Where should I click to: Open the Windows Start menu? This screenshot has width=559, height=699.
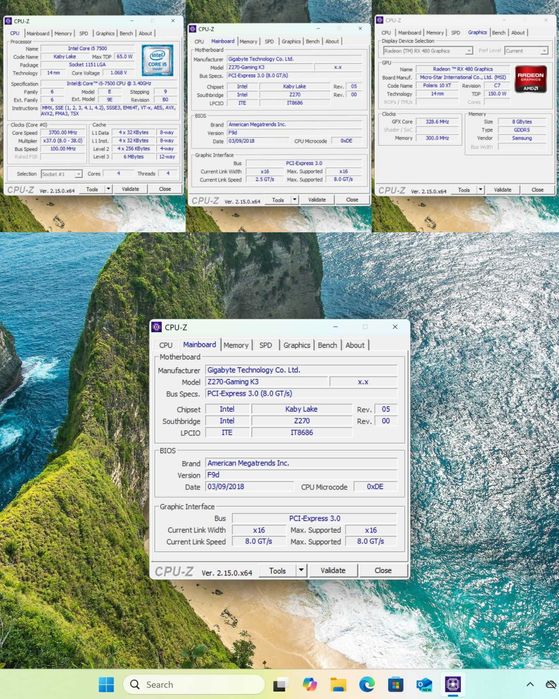106,684
